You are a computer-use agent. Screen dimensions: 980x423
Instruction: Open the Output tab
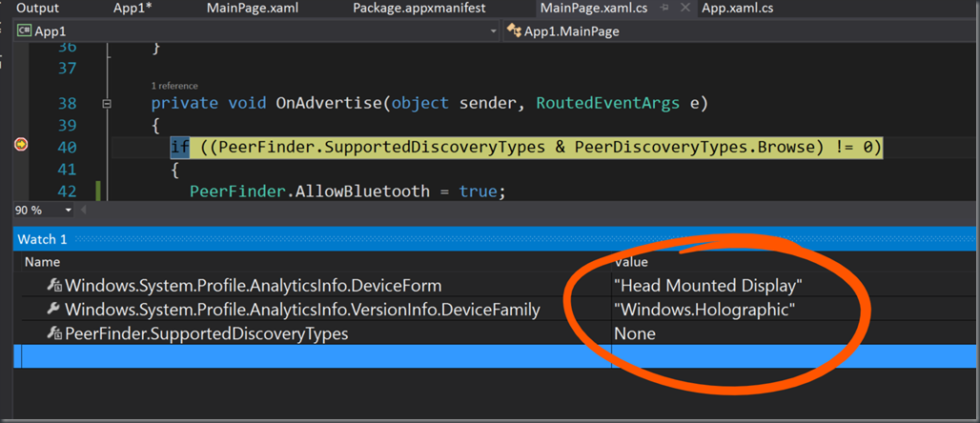37,9
